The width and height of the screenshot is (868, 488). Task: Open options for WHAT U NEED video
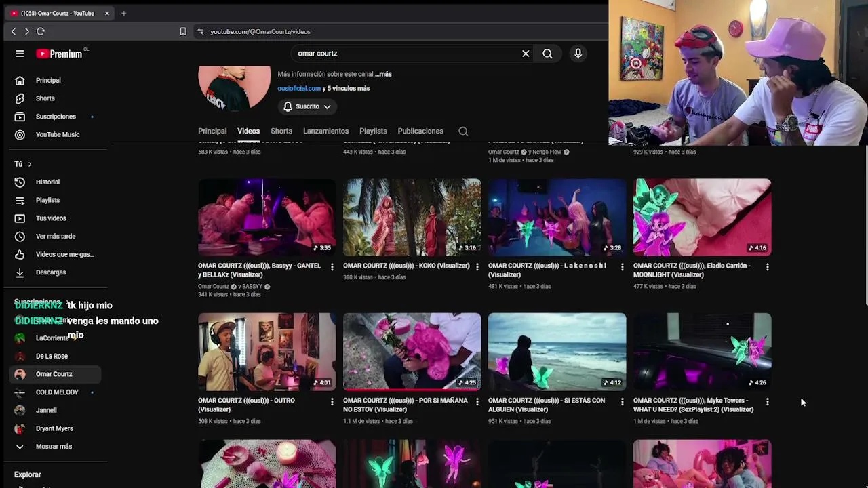[x=767, y=402]
